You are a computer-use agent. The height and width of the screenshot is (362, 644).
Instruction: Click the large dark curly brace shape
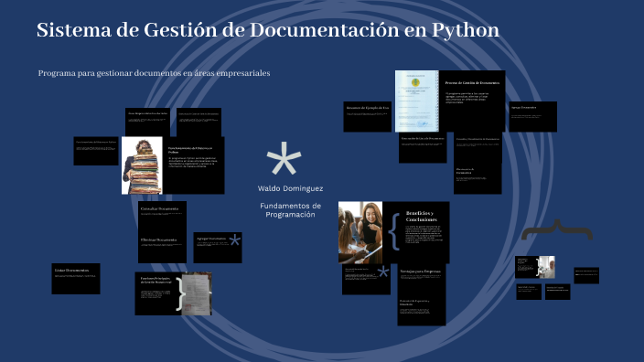tap(557, 229)
